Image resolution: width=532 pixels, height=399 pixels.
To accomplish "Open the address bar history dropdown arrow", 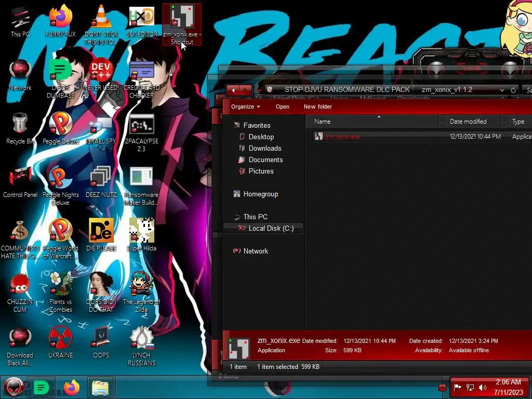I will pyautogui.click(x=502, y=90).
